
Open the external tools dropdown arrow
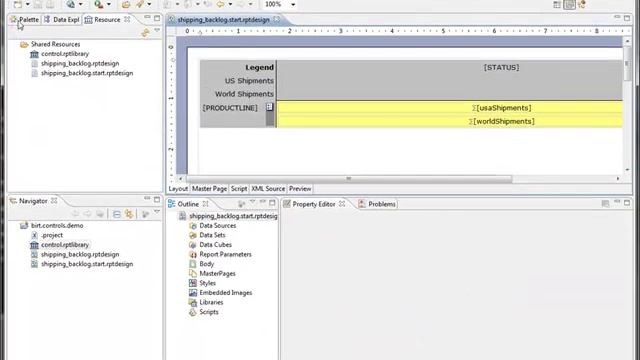click(109, 4)
